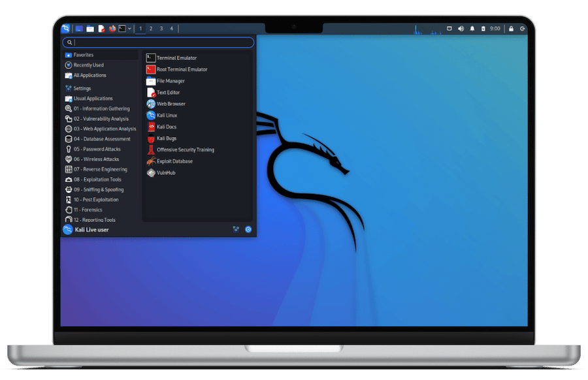The width and height of the screenshot is (588, 380).
Task: Launch Web Browser from the favorites list
Action: tap(197, 104)
